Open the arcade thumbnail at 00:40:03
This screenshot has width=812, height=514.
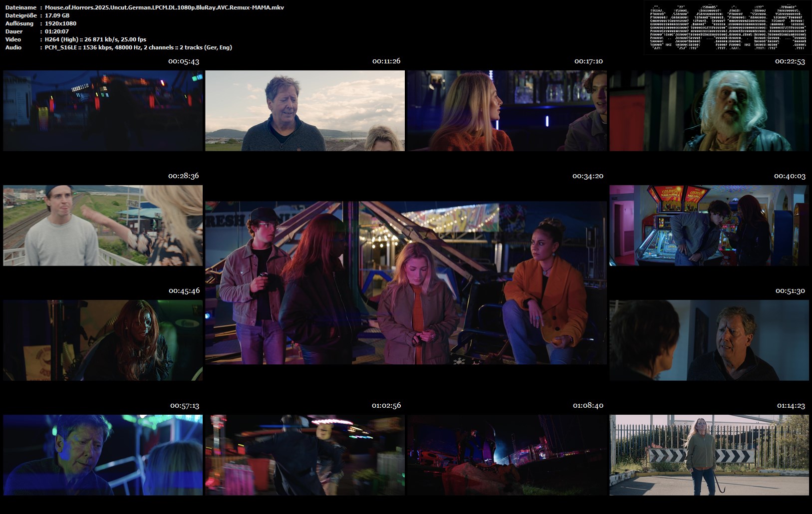[x=709, y=226]
